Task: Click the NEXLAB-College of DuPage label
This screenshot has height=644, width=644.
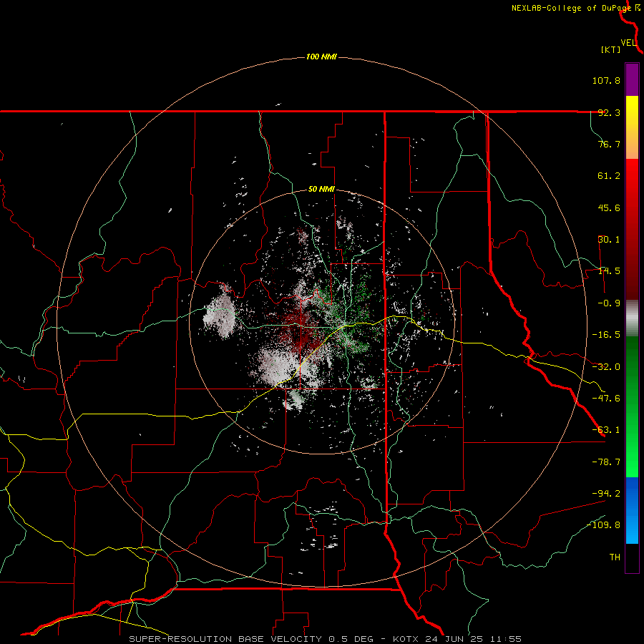Action: [572, 8]
